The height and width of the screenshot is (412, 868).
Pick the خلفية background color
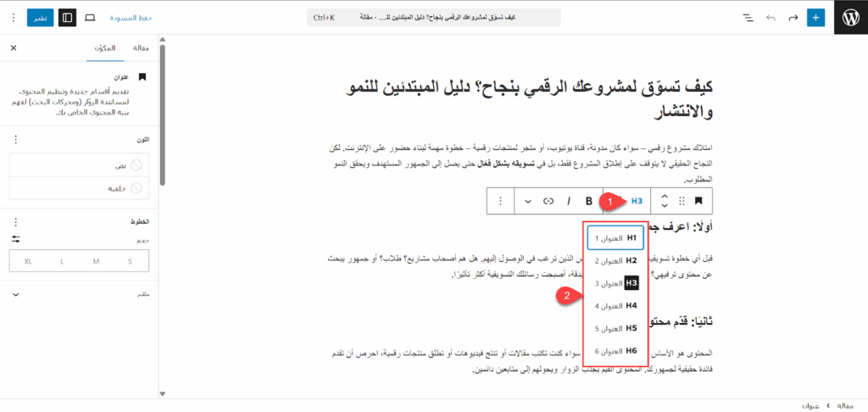coord(79,188)
